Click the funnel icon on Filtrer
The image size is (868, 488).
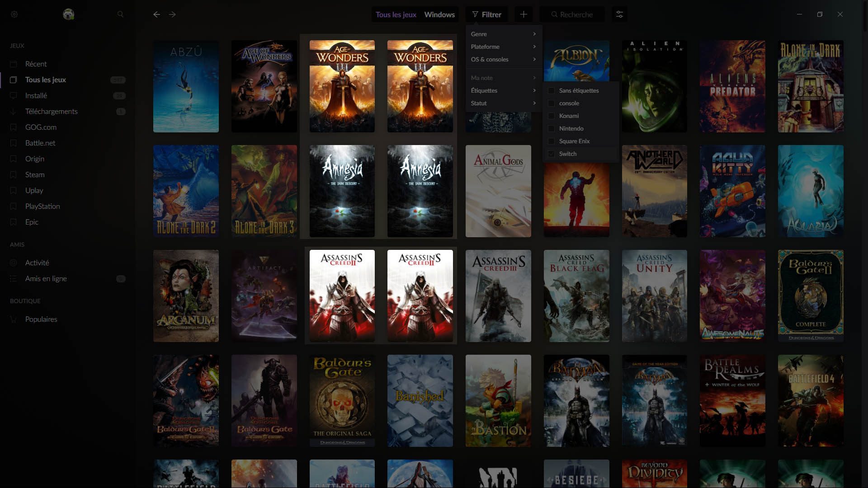click(475, 14)
